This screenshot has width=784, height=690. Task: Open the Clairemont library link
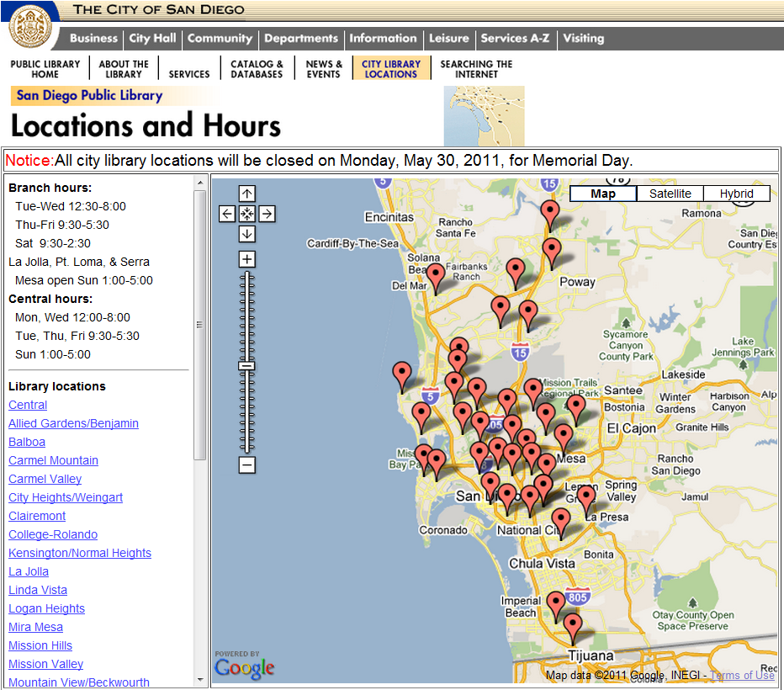pyautogui.click(x=37, y=516)
